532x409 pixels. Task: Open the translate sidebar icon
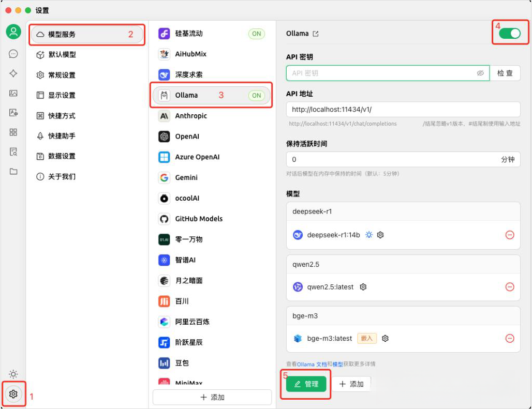(13, 113)
